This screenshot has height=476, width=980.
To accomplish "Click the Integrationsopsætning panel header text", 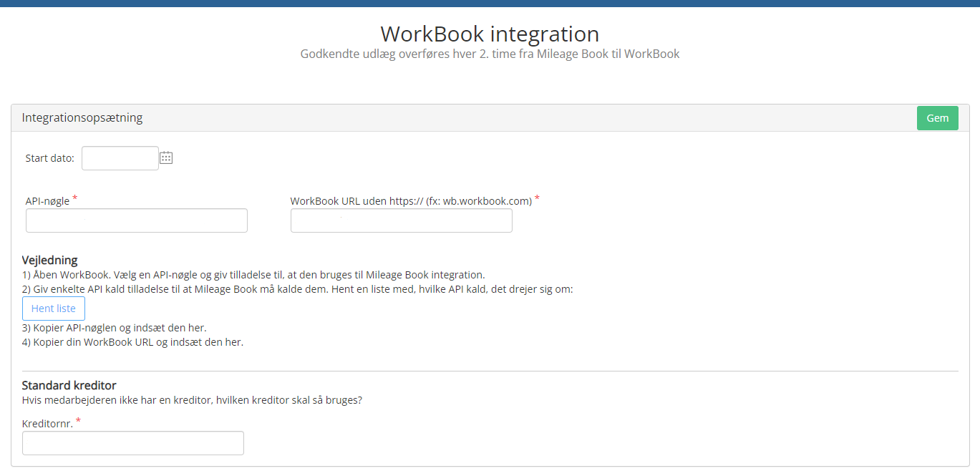I will (82, 117).
